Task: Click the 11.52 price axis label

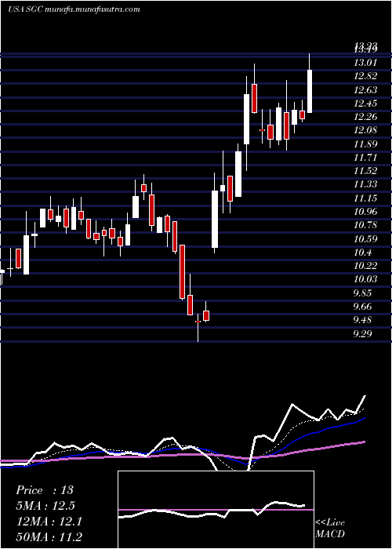Action: pyautogui.click(x=365, y=171)
